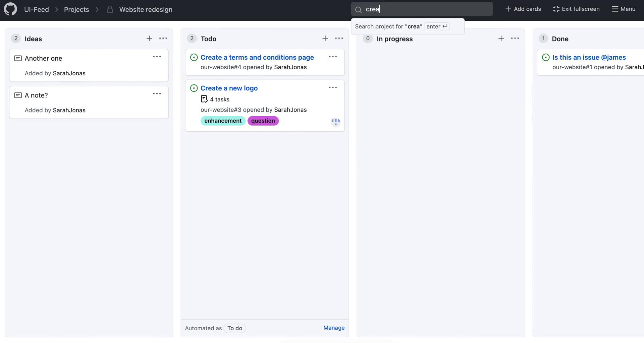The height and width of the screenshot is (343, 644).
Task: Click the Done column count badge
Action: tap(543, 39)
